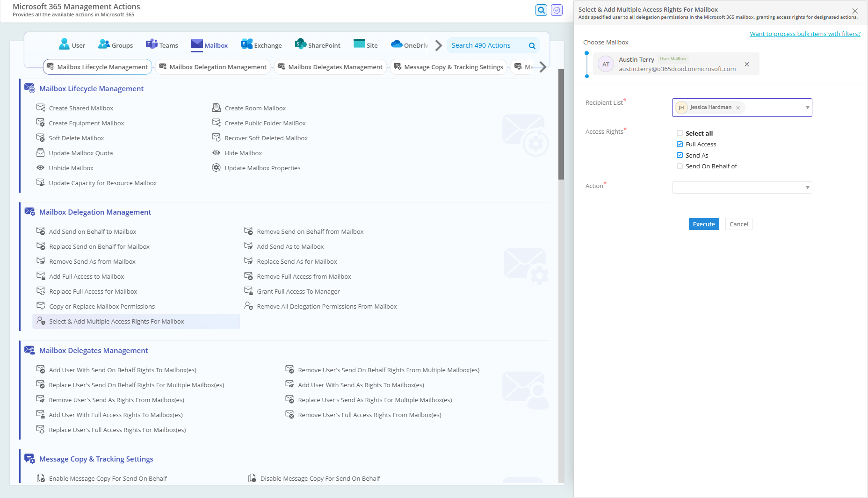Click the checklist icon beside header search
Image resolution: width=868 pixels, height=498 pixels.
[x=557, y=10]
